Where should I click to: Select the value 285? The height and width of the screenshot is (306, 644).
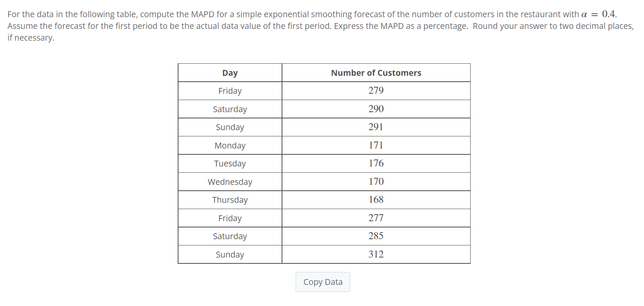376,236
